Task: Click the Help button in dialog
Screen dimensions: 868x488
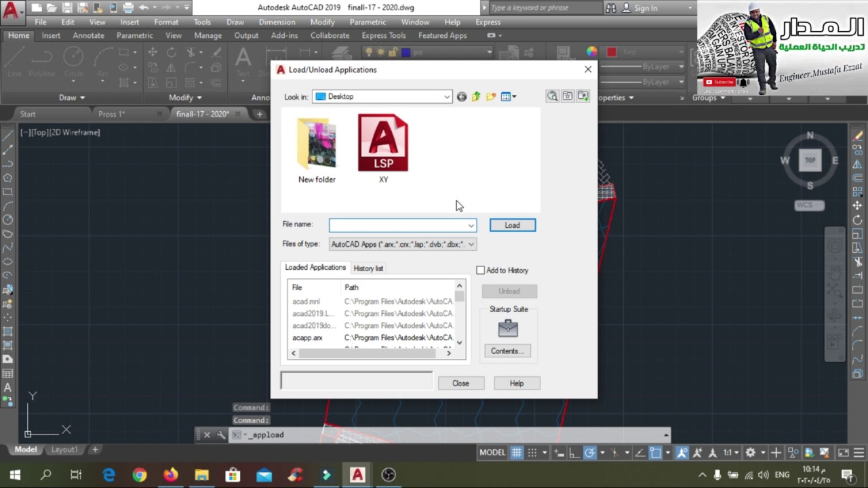Action: point(517,384)
